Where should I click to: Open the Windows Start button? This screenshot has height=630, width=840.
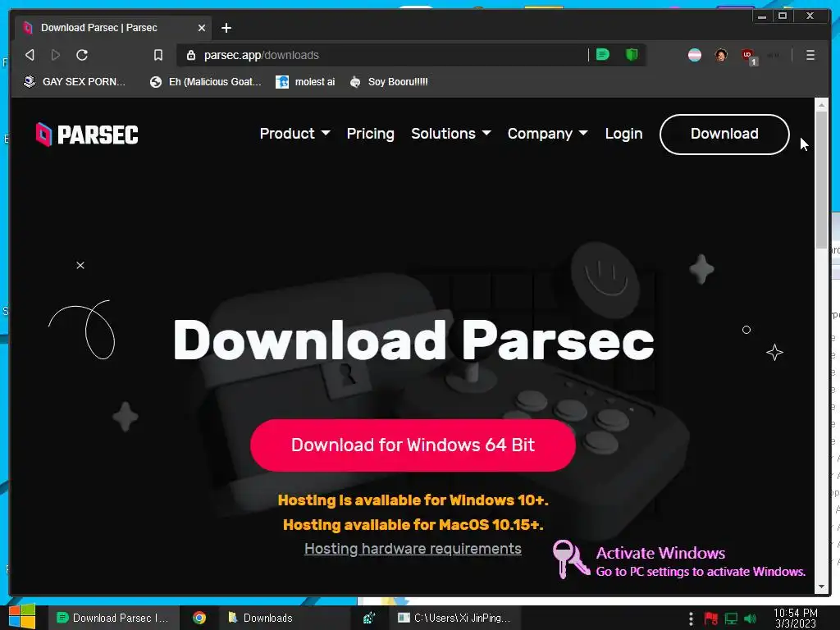click(x=22, y=618)
